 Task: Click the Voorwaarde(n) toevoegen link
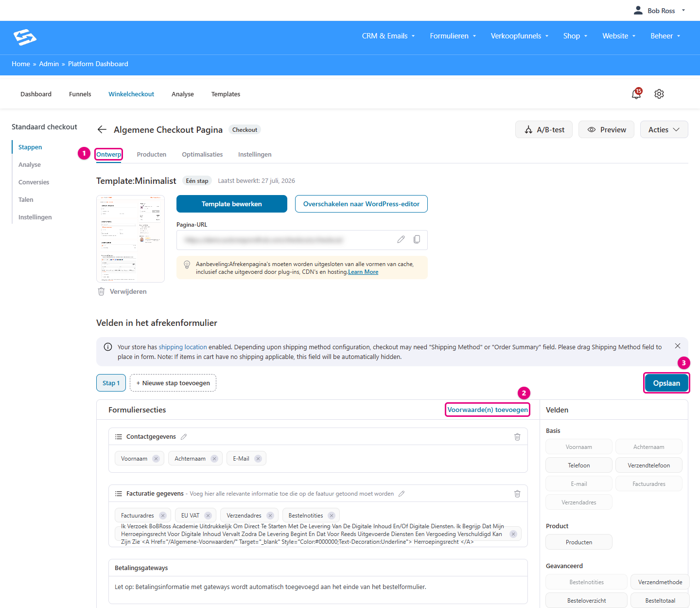click(x=488, y=410)
